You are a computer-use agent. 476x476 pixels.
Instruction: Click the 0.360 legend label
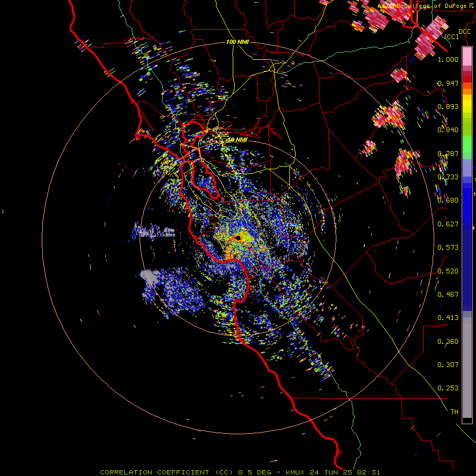[x=448, y=342]
